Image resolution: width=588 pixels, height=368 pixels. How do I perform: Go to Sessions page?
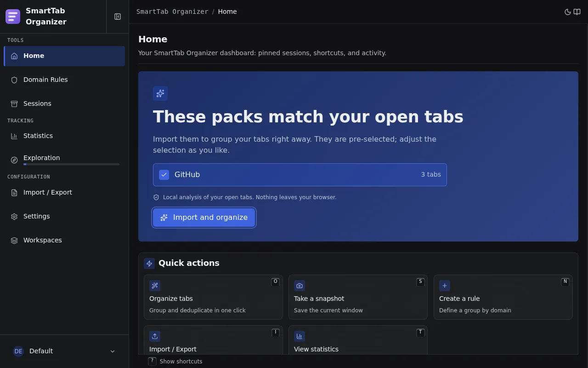click(64, 103)
